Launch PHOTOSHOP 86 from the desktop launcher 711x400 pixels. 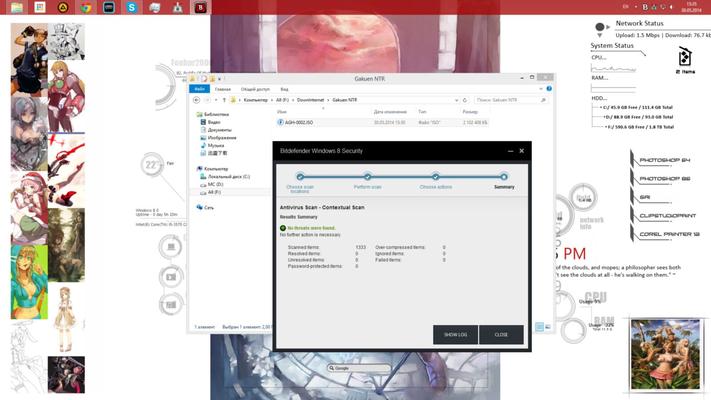pos(665,179)
